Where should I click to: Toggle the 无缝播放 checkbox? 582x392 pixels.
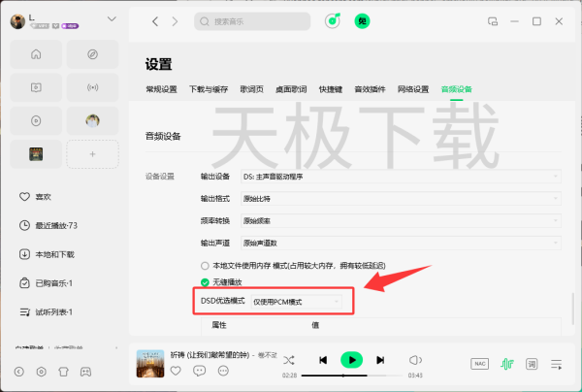205,281
